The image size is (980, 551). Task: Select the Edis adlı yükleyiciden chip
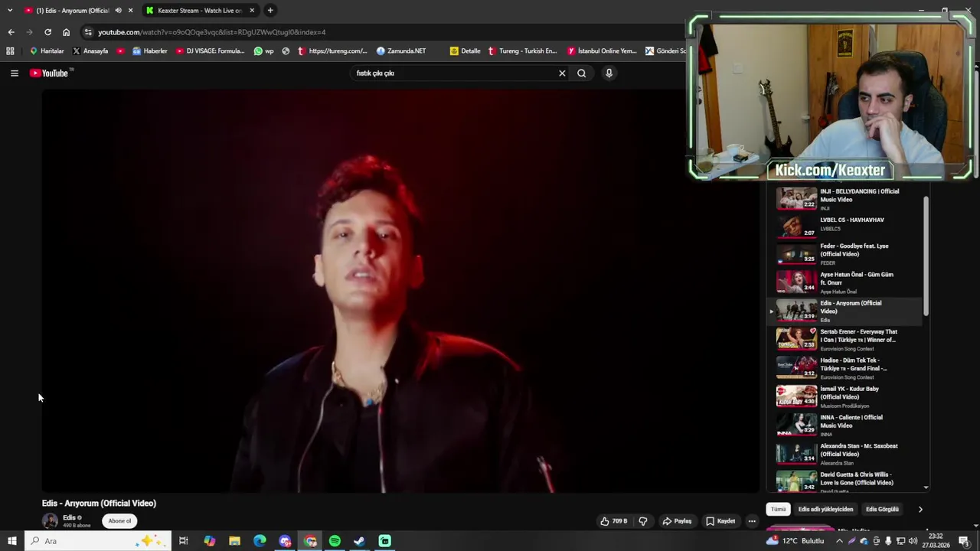(825, 509)
